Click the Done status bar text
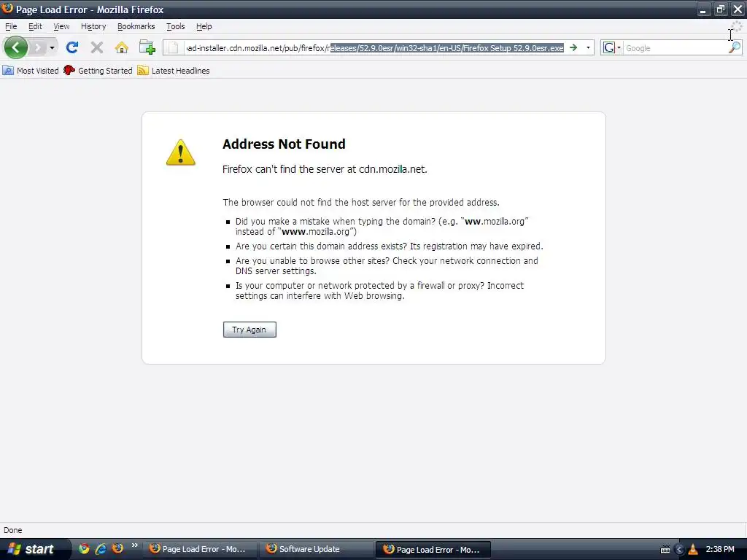The image size is (747, 560). [13, 530]
